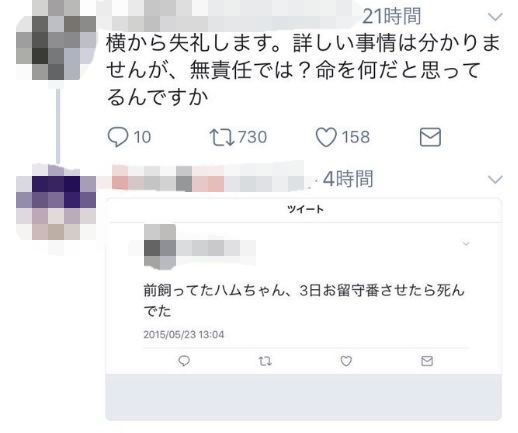Click the 21時間 timestamp link
This screenshot has height=433, width=518.
(391, 16)
